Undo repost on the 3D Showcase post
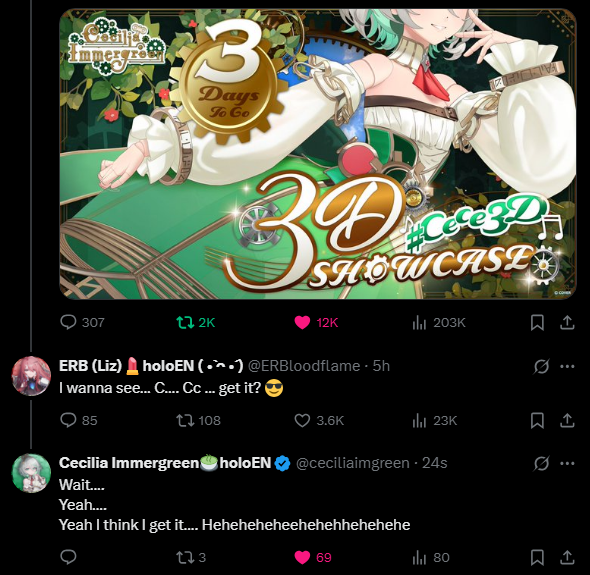 196,322
